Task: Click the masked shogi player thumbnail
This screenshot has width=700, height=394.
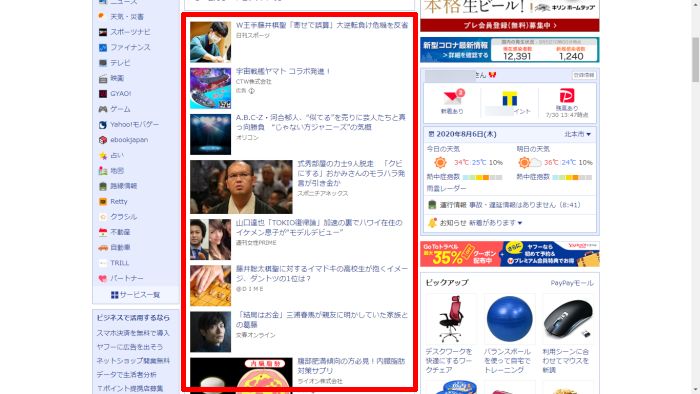Action: tap(210, 41)
